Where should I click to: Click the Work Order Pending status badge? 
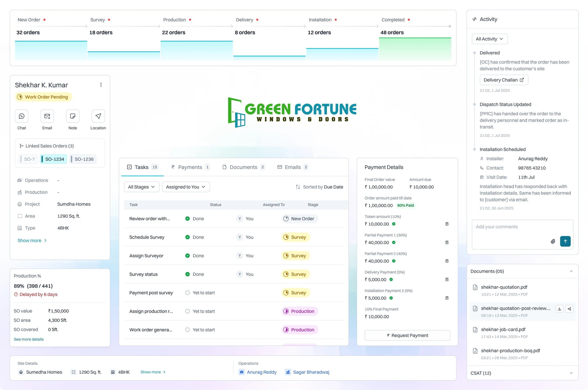pos(43,97)
